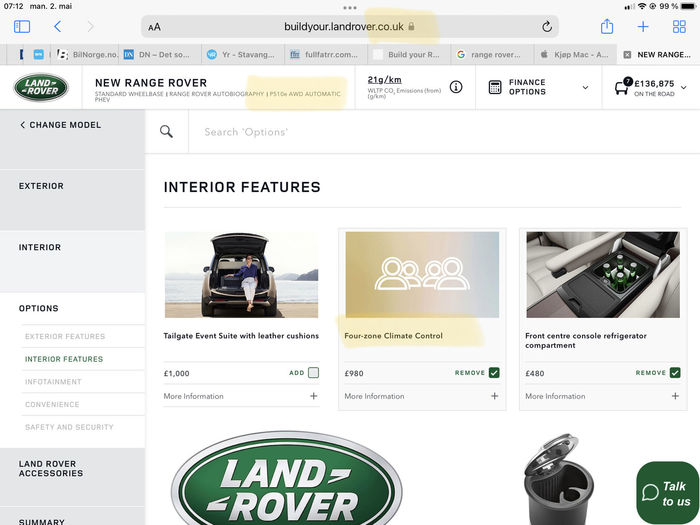The width and height of the screenshot is (700, 525).
Task: Open the console refrigerator compartment image
Action: (x=603, y=275)
